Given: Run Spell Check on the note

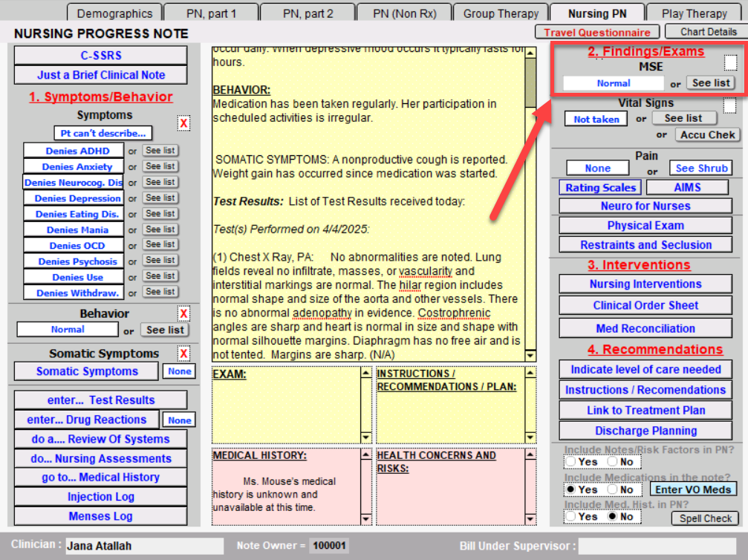Looking at the screenshot, I should 706,518.
